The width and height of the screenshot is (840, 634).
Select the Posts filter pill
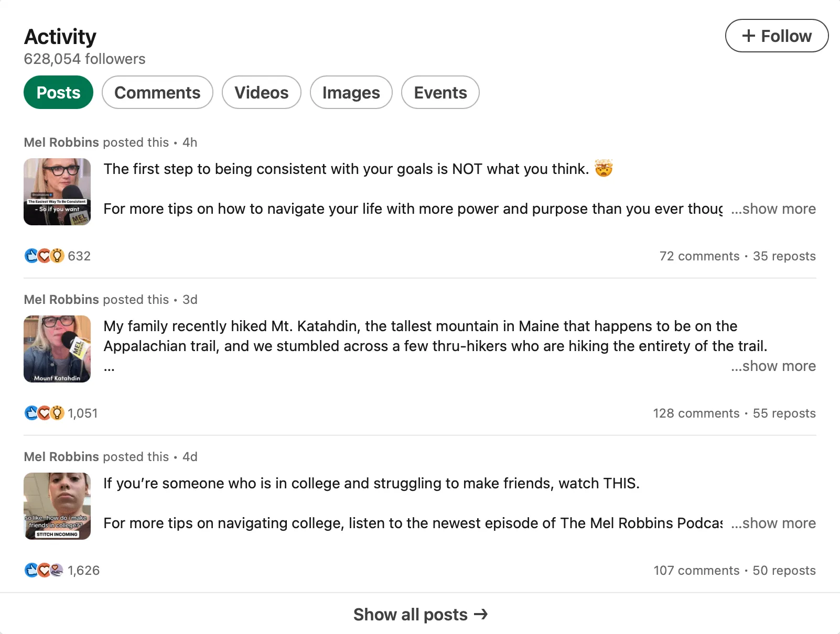point(58,92)
